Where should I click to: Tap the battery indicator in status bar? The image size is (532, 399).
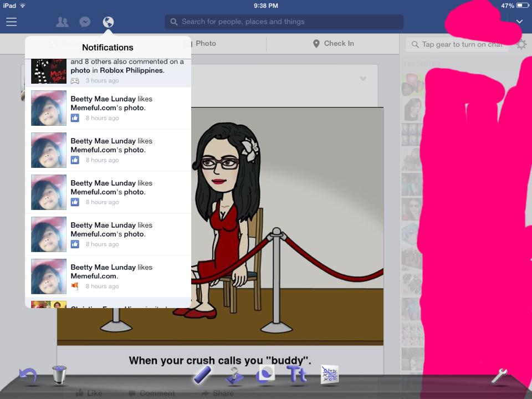523,6
